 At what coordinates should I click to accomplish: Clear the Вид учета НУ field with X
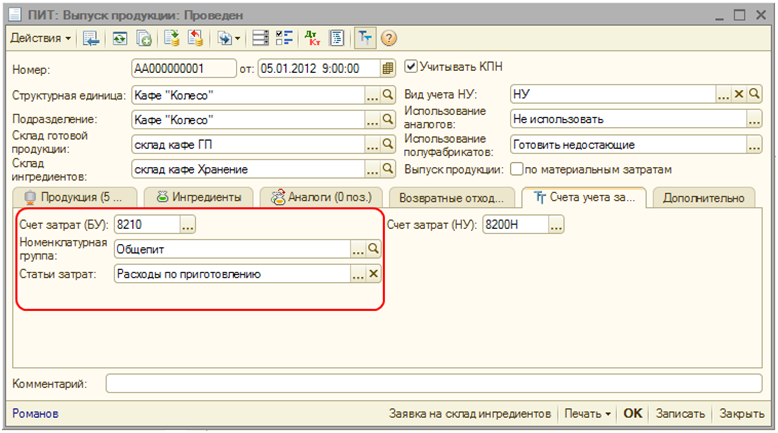point(740,94)
